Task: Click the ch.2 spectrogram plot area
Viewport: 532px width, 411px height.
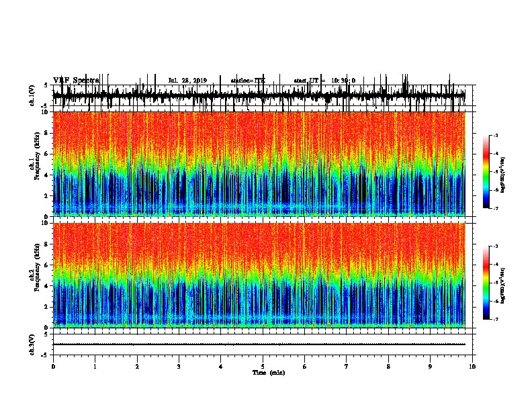Action: [259, 275]
